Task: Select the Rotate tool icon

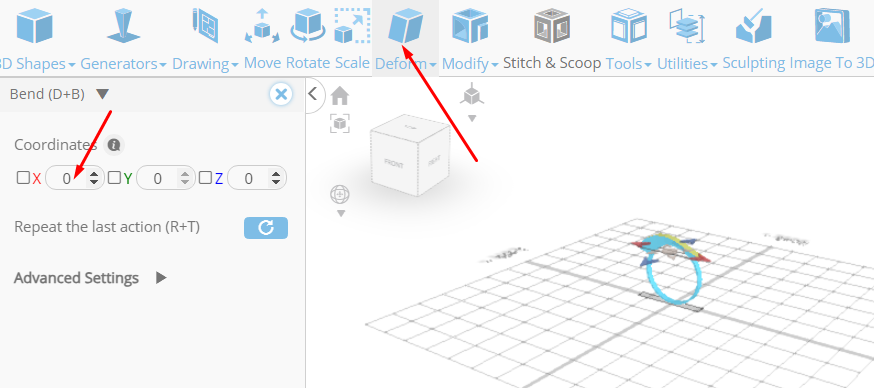Action: point(308,26)
